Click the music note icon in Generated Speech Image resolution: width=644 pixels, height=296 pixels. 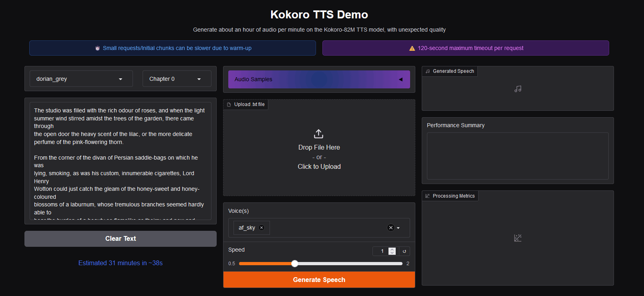[518, 89]
